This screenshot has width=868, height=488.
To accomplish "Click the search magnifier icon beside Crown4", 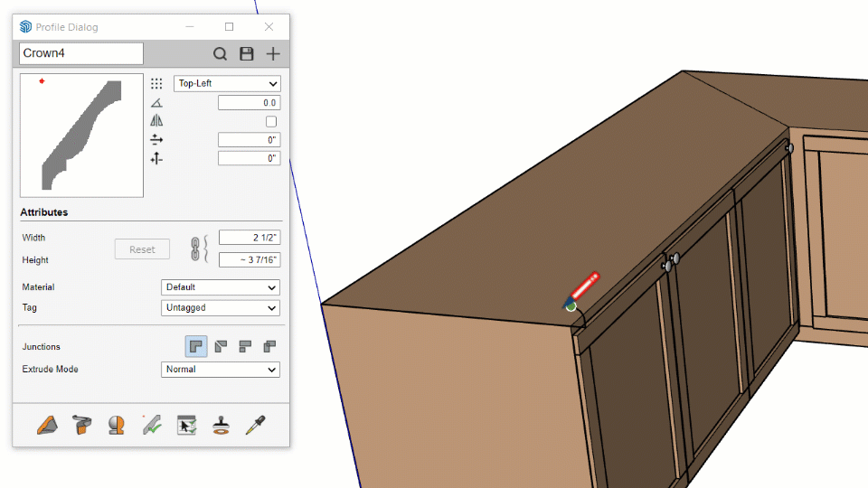I will [x=220, y=54].
